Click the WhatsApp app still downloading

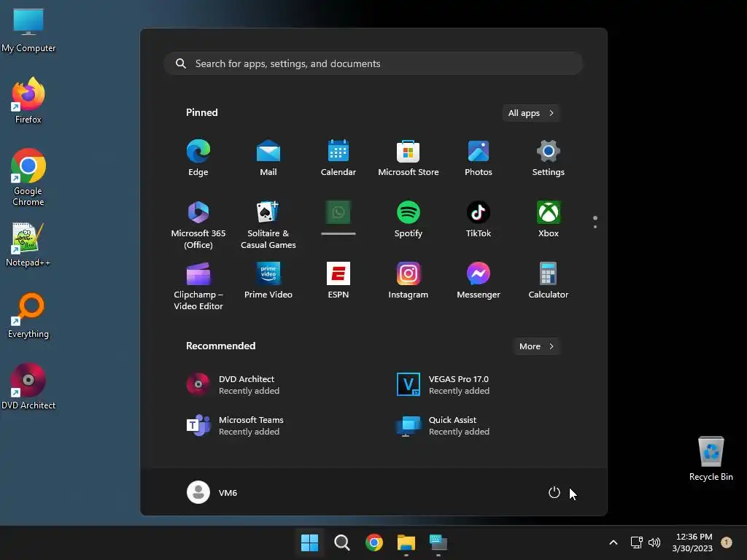(338, 218)
